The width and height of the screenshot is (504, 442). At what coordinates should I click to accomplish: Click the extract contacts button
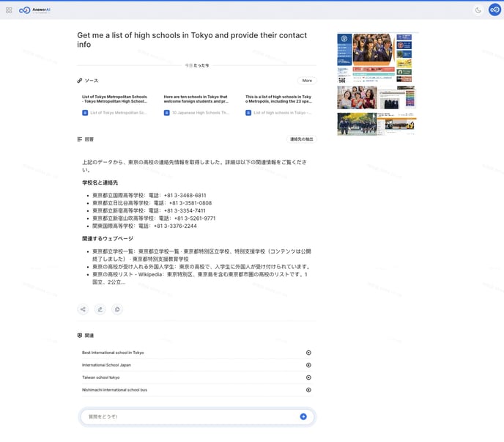(302, 139)
